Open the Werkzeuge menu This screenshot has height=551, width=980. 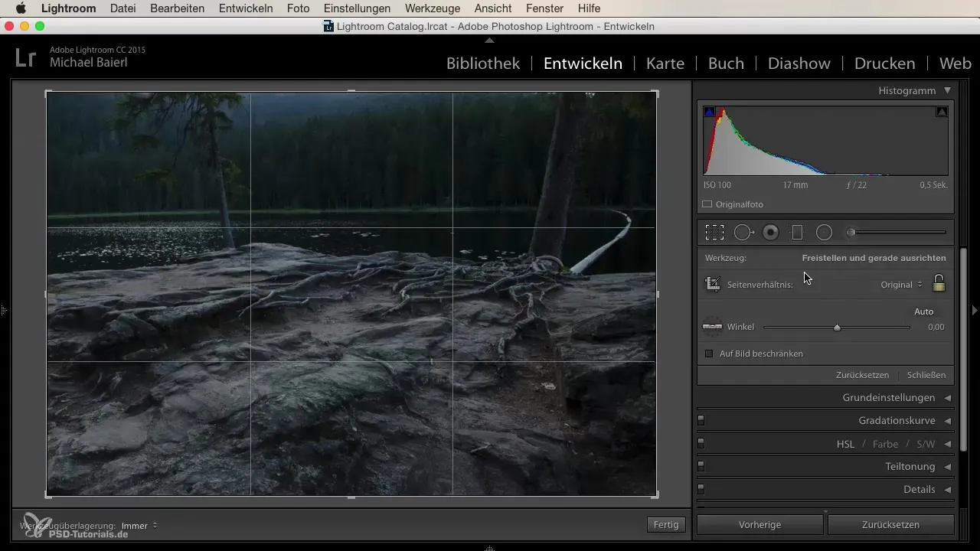point(433,8)
